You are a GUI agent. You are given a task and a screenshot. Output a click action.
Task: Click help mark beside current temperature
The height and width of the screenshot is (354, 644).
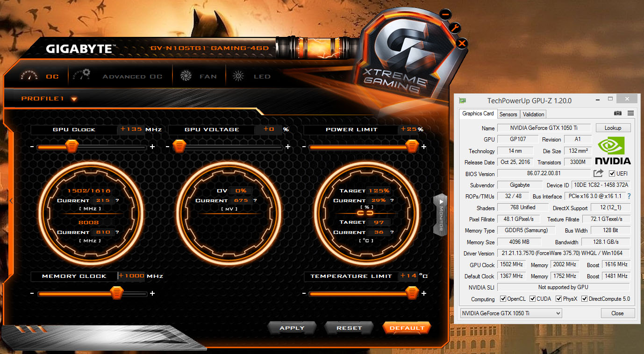click(x=393, y=232)
